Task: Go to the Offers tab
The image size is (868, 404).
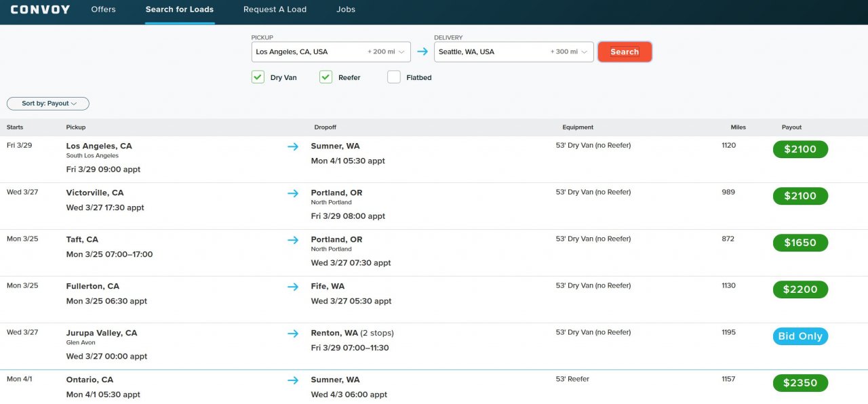Action: coord(103,9)
